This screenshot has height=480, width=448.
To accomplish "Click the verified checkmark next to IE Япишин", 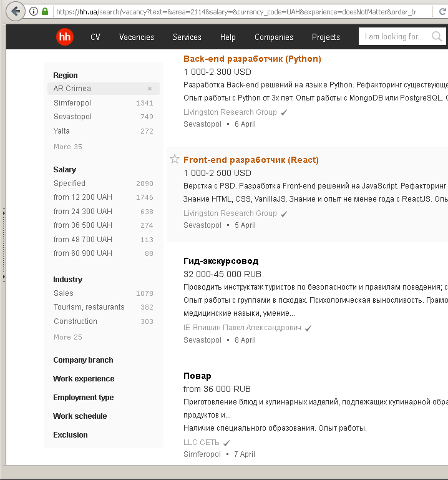I will pyautogui.click(x=308, y=328).
